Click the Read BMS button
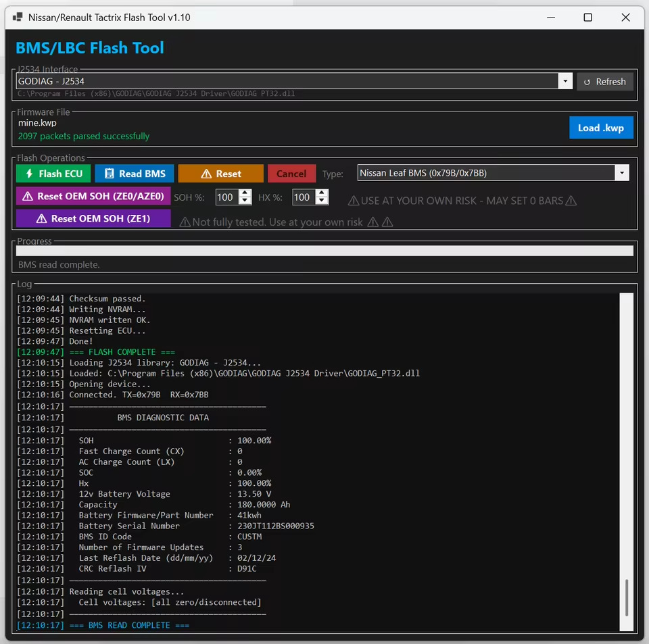The width and height of the screenshot is (649, 644). click(134, 173)
